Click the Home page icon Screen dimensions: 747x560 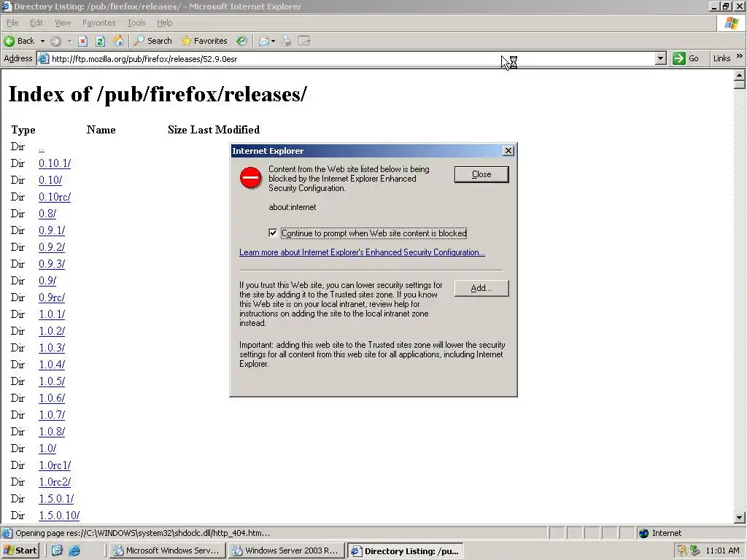click(x=118, y=41)
